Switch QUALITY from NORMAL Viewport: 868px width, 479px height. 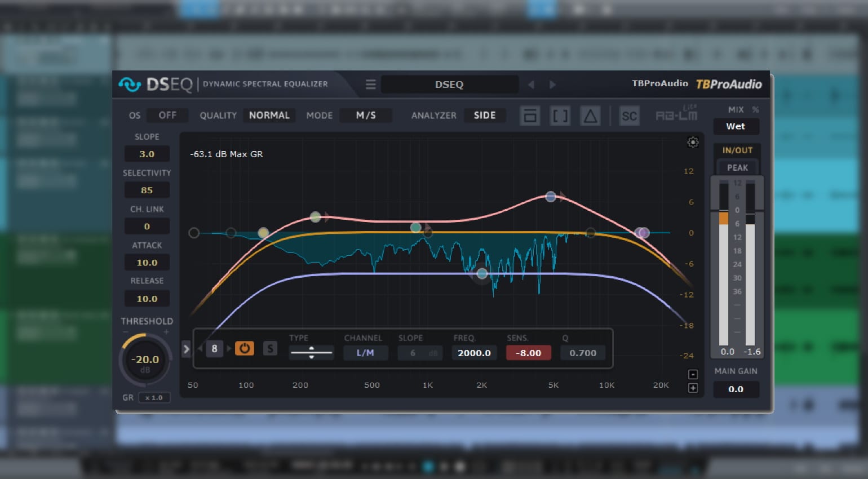[x=269, y=115]
